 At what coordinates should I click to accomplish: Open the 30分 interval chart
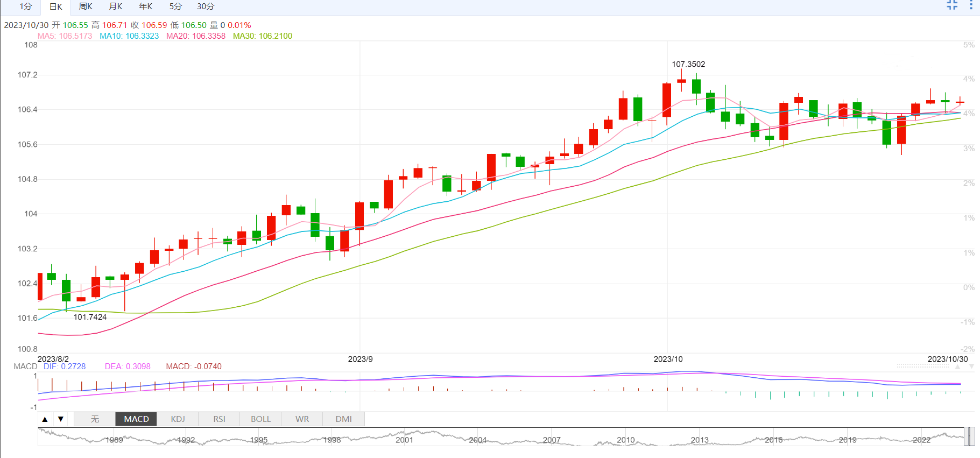(206, 6)
